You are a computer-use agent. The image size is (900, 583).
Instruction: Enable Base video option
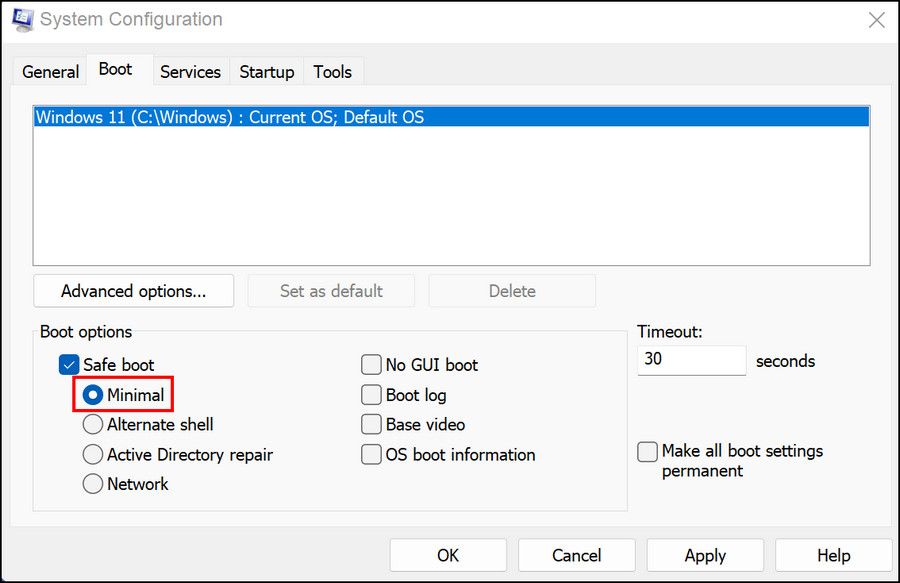[371, 424]
